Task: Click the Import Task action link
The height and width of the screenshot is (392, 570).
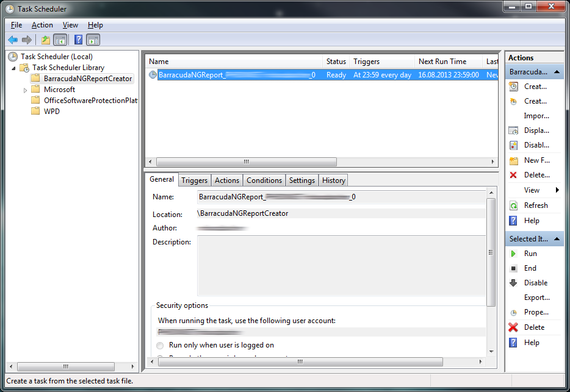Action: [x=536, y=116]
